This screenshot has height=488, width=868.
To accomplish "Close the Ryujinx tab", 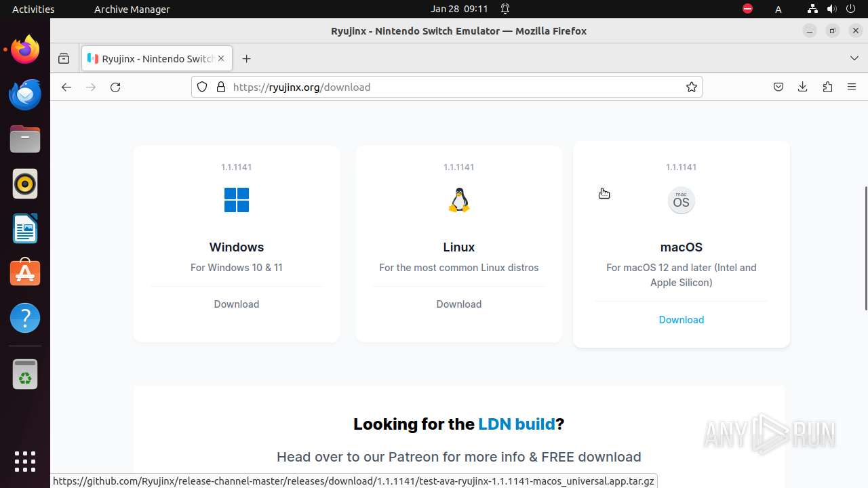I will (x=221, y=58).
